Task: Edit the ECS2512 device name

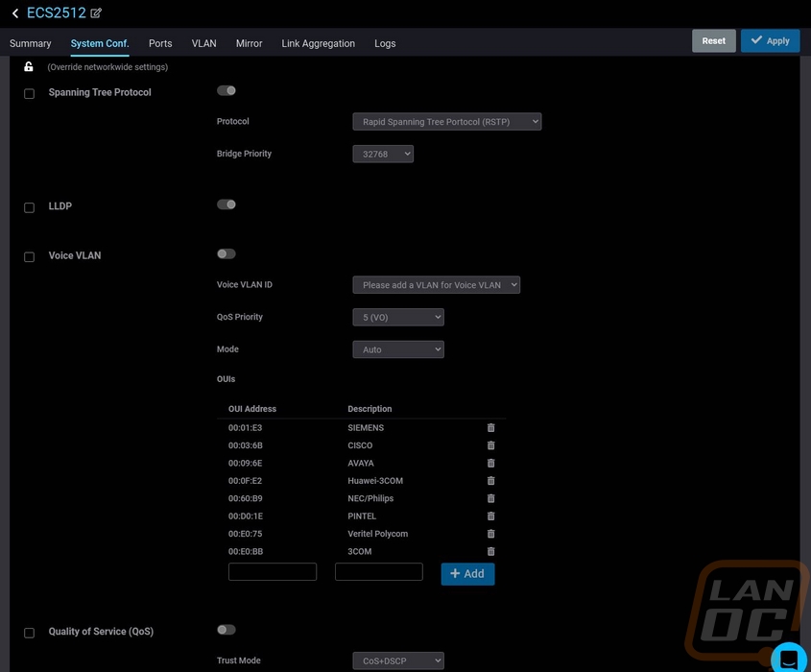Action: pos(96,12)
